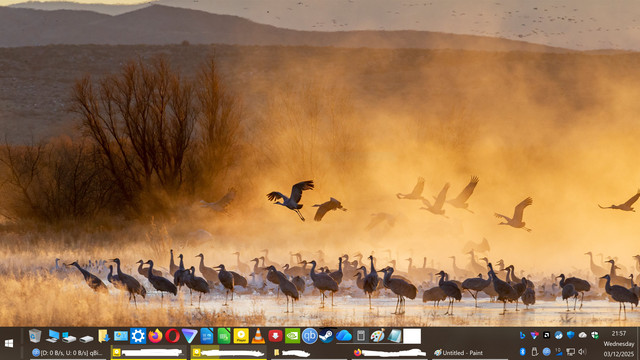Open the This PC computer shortcut
640x360 pixels.
(x=52, y=336)
